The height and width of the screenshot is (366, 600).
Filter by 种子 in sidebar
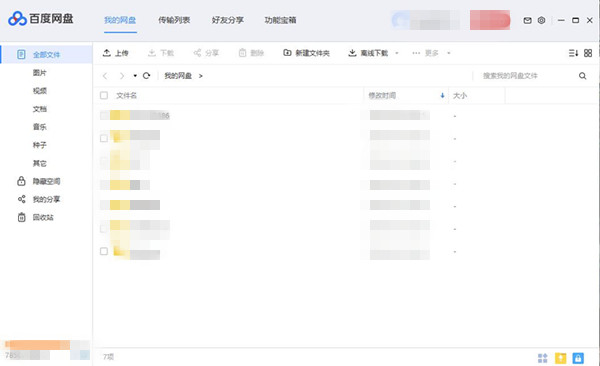[39, 145]
